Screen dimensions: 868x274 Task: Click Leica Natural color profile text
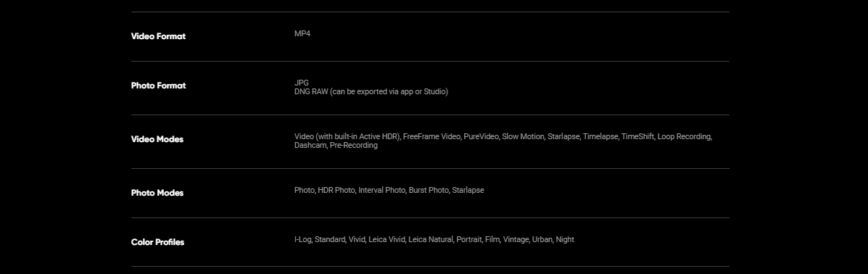[x=431, y=239]
